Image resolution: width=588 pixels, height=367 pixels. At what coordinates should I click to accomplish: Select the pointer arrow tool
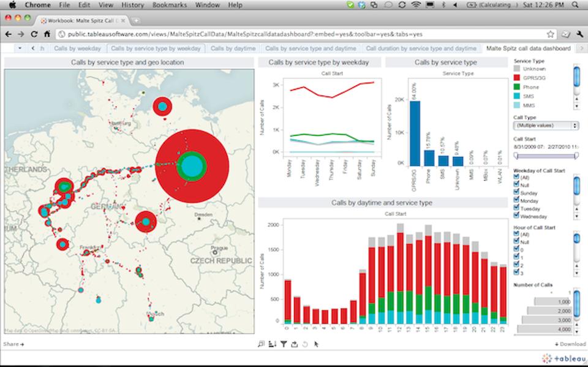(316, 344)
